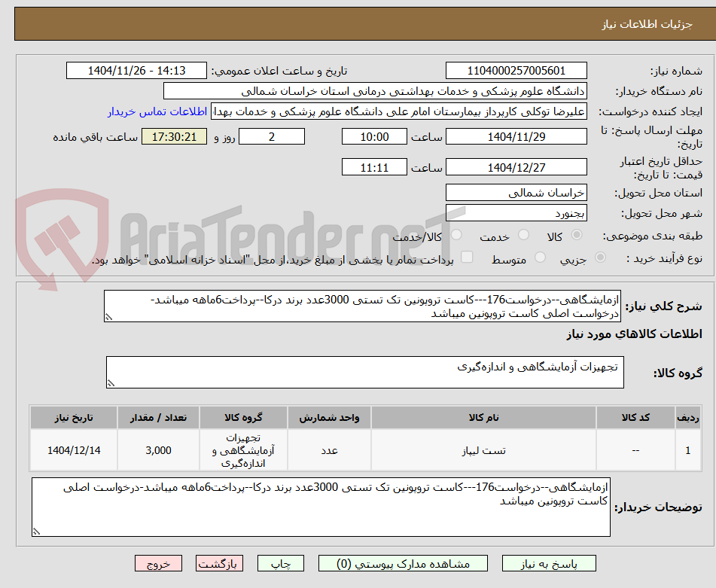Screen dimensions: 716x588
Task: Click the شرح کلی نیاز text area
Action: coord(362,306)
